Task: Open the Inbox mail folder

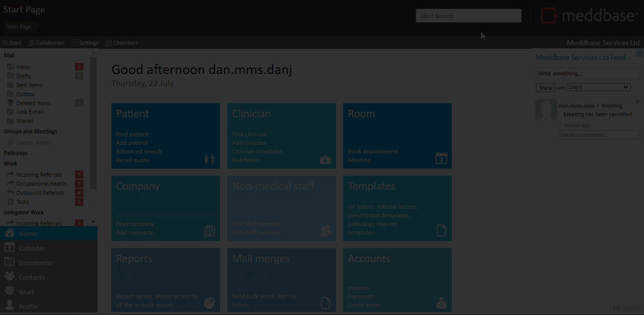Action: (x=23, y=67)
